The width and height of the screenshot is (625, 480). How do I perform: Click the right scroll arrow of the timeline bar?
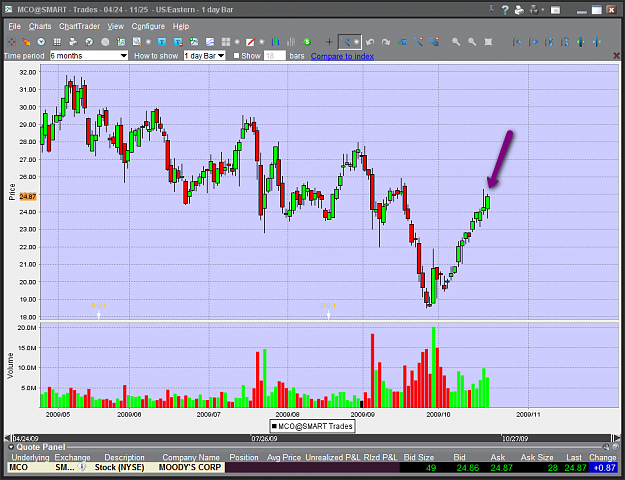tap(617, 438)
